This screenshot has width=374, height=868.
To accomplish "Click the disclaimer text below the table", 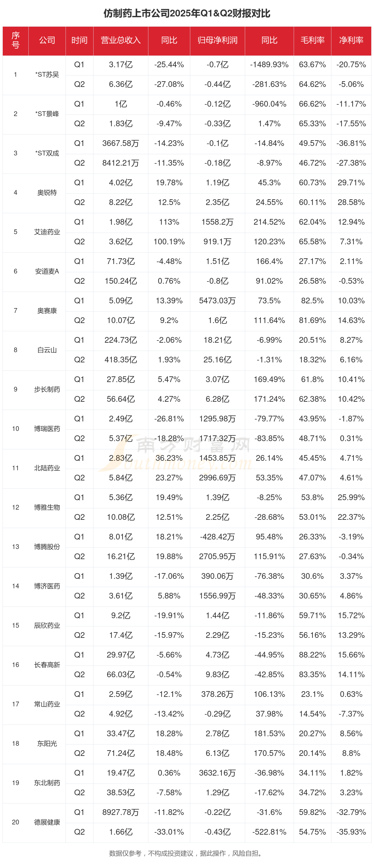I will click(187, 853).
